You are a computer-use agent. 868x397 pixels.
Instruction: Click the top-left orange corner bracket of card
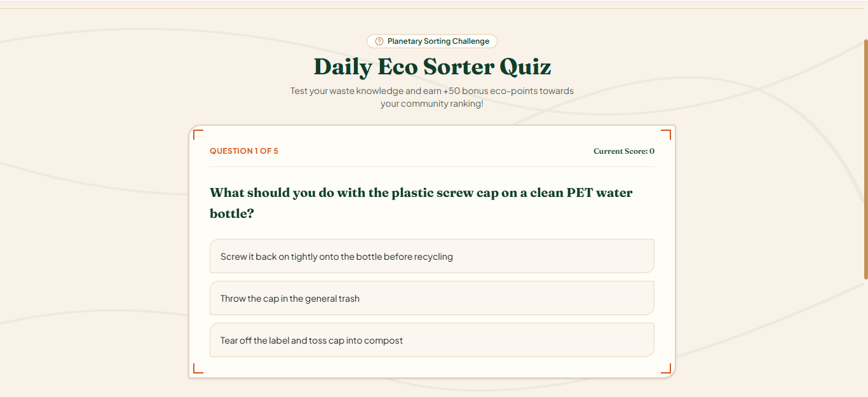(198, 134)
